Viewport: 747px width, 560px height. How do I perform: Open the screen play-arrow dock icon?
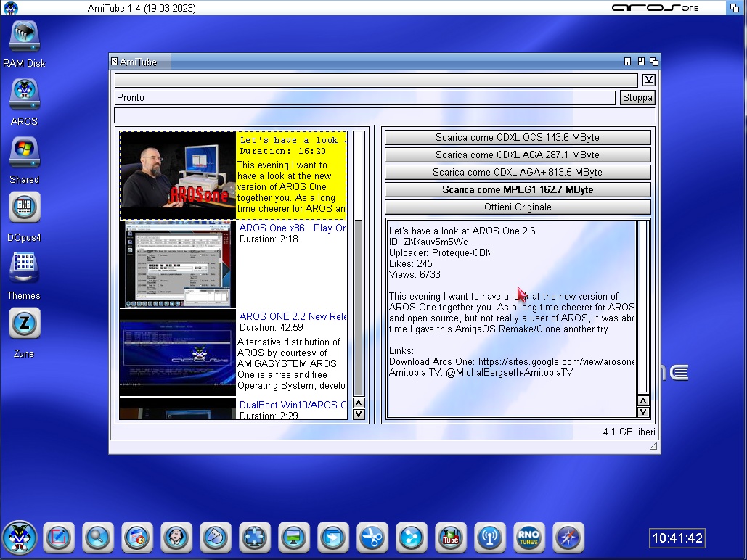[x=333, y=538]
